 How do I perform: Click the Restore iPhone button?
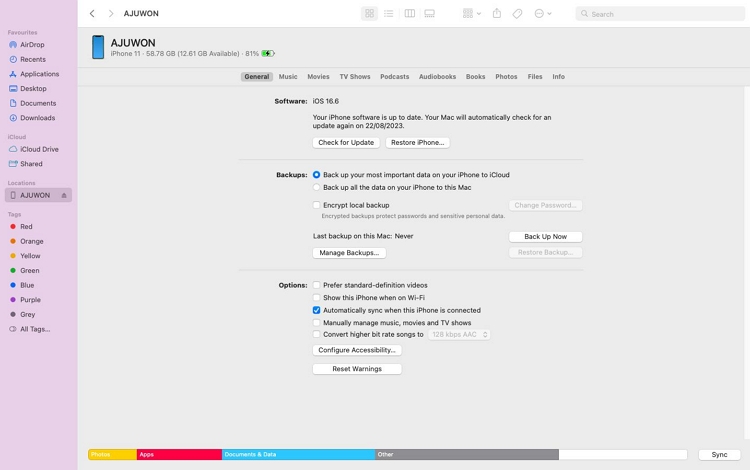[418, 142]
